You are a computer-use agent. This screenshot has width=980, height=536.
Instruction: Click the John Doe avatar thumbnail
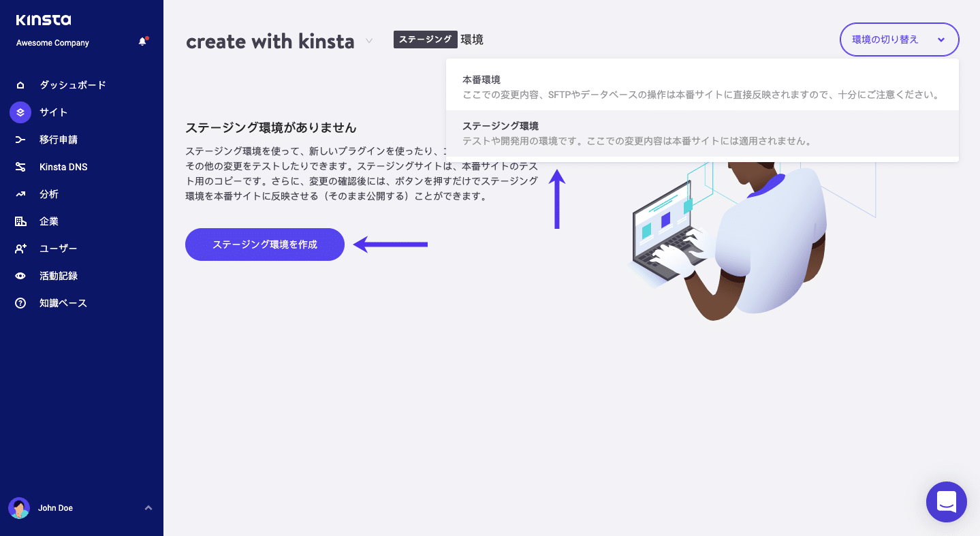pyautogui.click(x=18, y=507)
